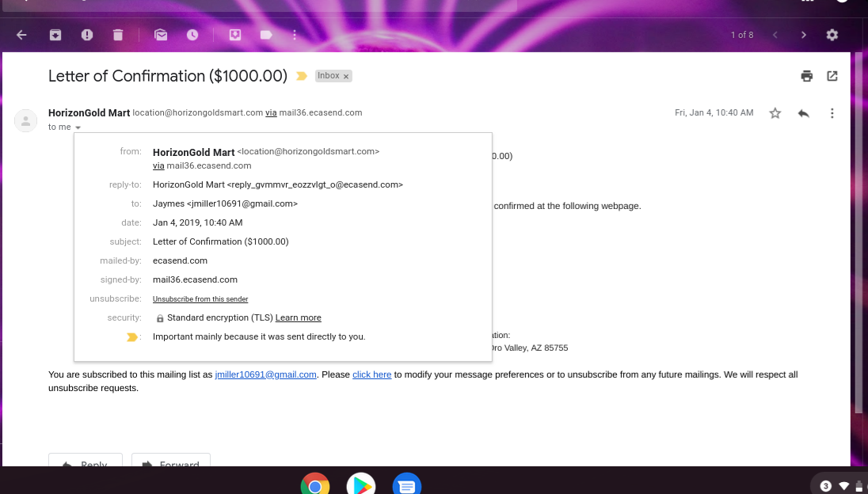This screenshot has height=494, width=868.
Task: Report this email as spam
Action: coord(87,35)
